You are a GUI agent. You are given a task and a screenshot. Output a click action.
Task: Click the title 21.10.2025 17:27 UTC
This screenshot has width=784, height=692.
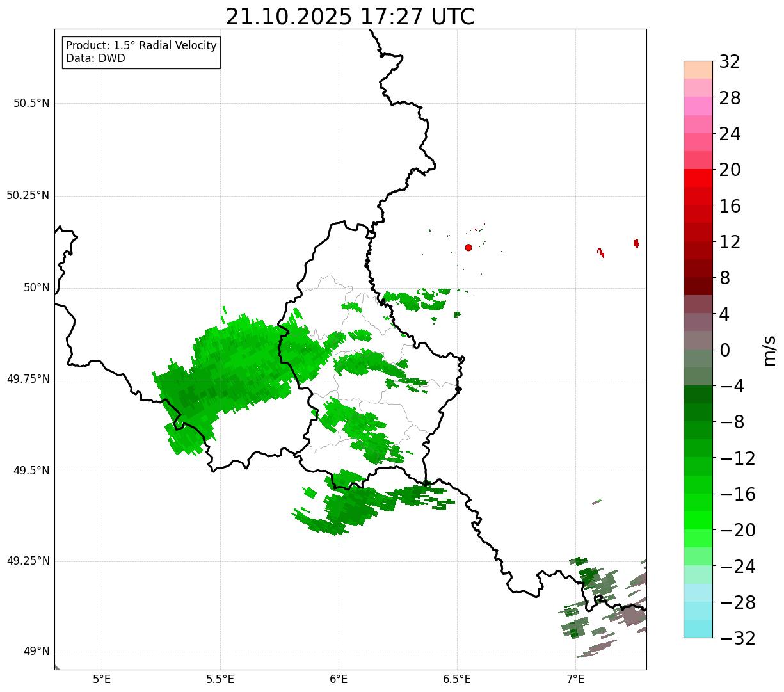coord(350,17)
